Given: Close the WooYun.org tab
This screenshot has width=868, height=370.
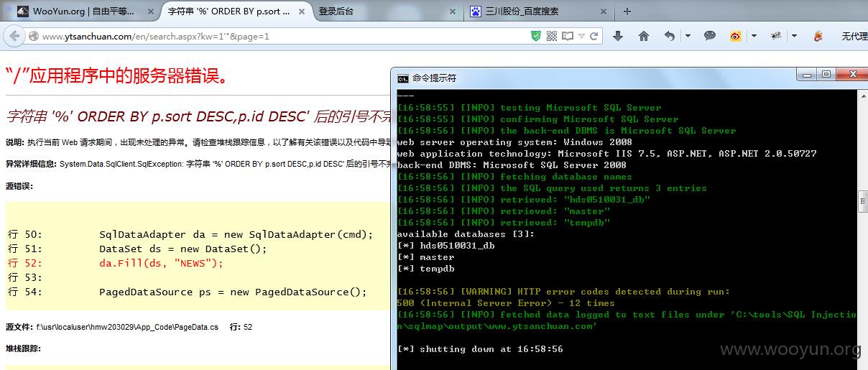Looking at the screenshot, I should [x=149, y=11].
